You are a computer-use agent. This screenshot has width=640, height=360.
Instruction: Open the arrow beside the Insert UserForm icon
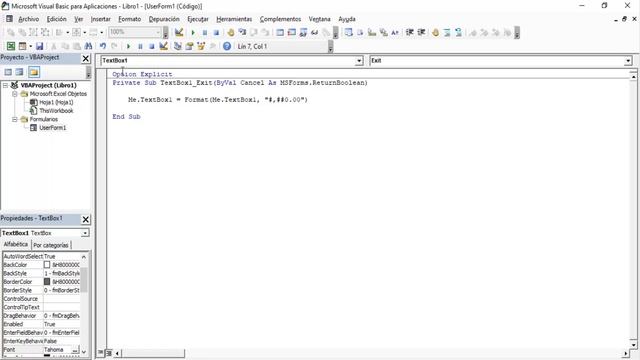pos(31,46)
